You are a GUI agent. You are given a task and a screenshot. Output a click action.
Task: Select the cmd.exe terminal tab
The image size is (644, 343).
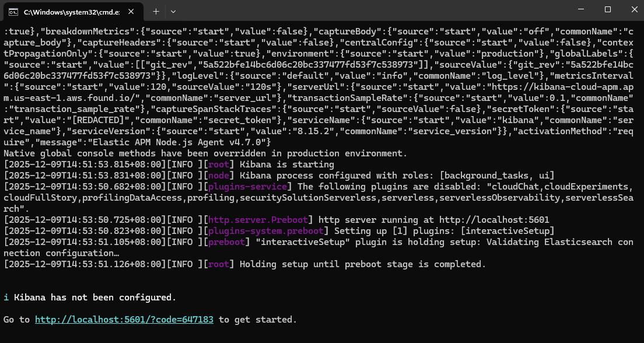pyautogui.click(x=72, y=12)
